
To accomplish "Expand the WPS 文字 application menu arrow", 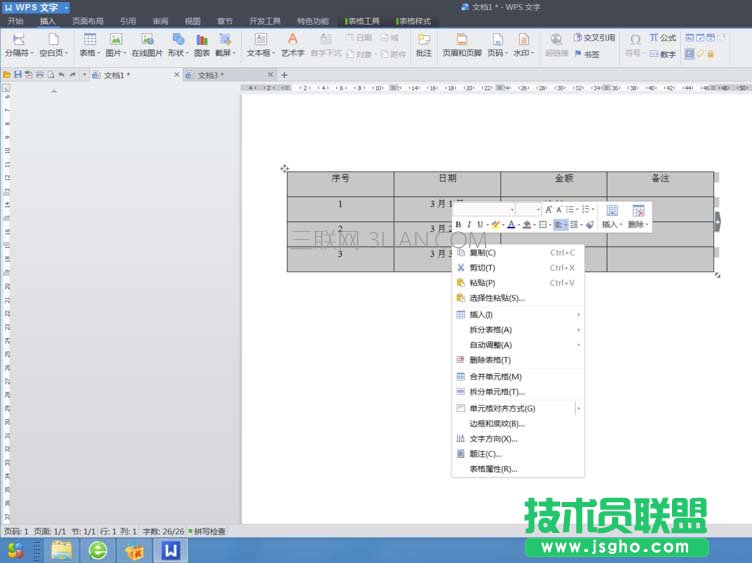I will pyautogui.click(x=66, y=8).
